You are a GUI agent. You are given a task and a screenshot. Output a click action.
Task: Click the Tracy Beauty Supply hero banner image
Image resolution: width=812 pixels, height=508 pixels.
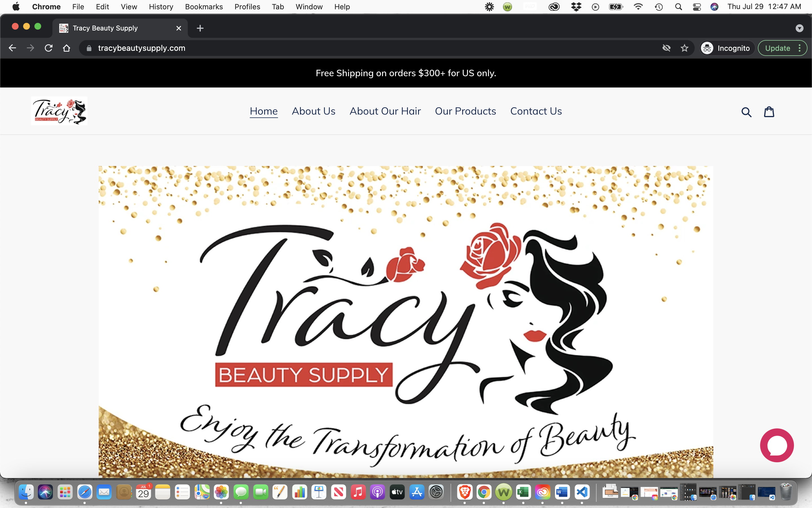[406, 321]
